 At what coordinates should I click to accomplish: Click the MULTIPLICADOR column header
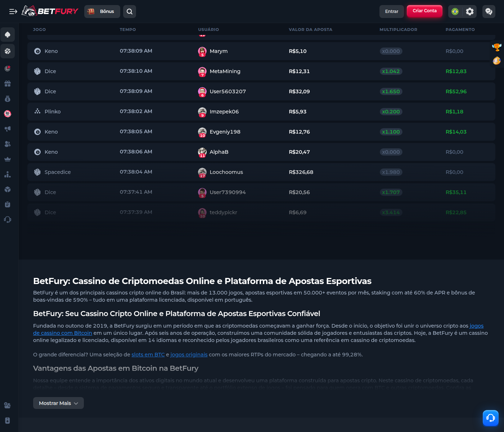(399, 30)
